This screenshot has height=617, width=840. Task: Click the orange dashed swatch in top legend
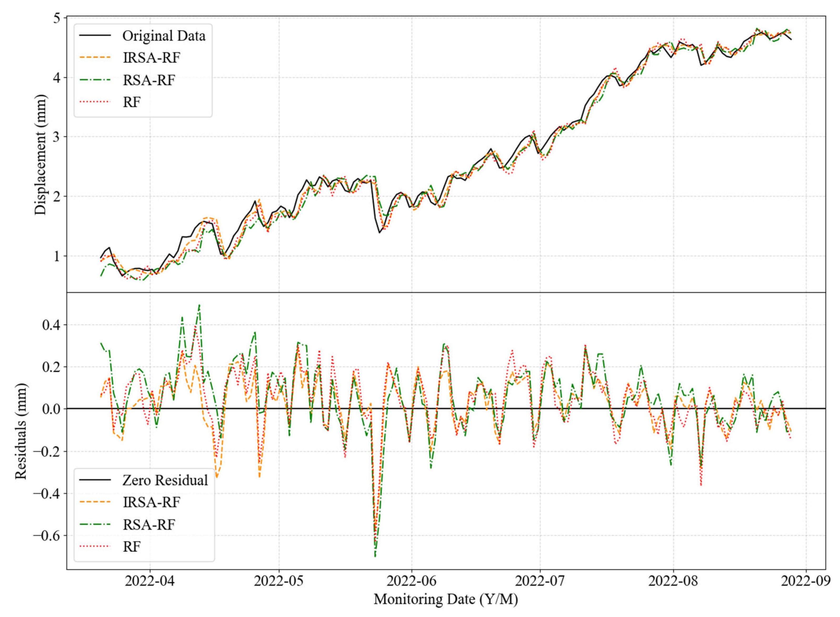pyautogui.click(x=95, y=58)
